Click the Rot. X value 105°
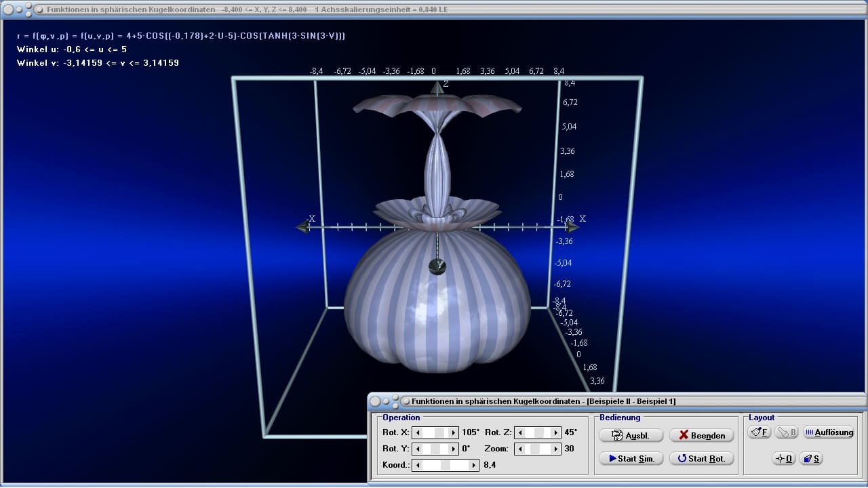The height and width of the screenshot is (488, 868). click(471, 432)
